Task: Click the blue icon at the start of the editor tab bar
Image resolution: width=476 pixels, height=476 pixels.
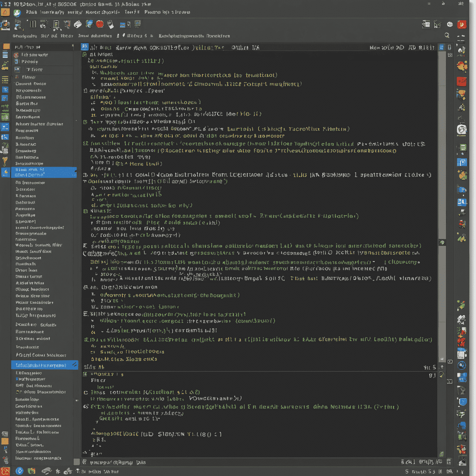Action: [x=85, y=47]
